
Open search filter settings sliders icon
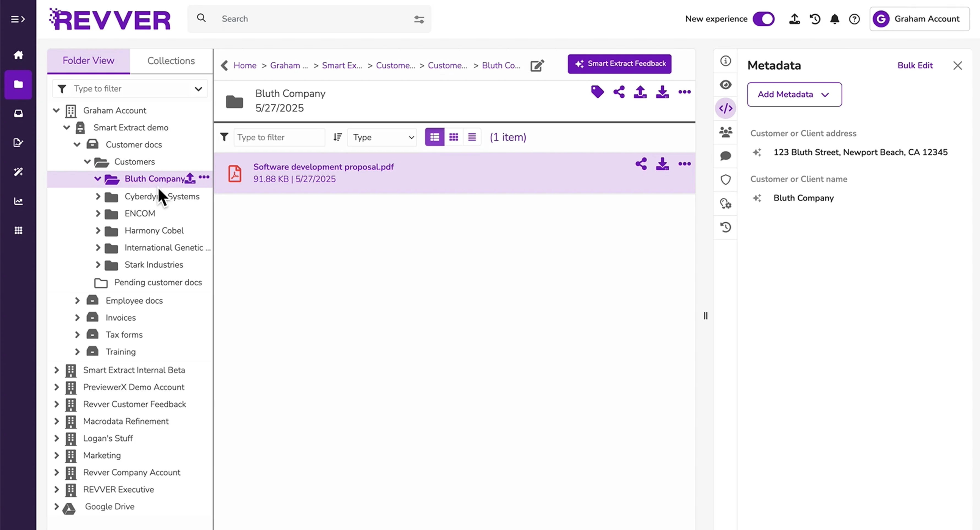419,19
